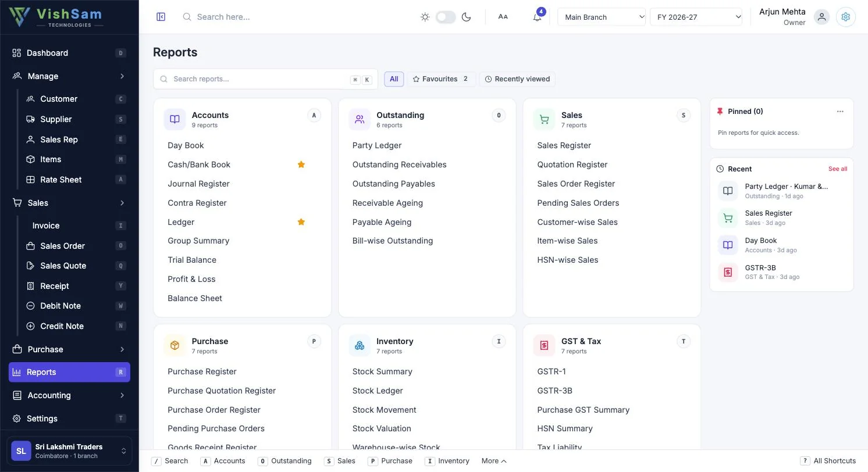Screen dimensions: 868x472
Task: Open Pinned panel three-dot menu
Action: 840,112
